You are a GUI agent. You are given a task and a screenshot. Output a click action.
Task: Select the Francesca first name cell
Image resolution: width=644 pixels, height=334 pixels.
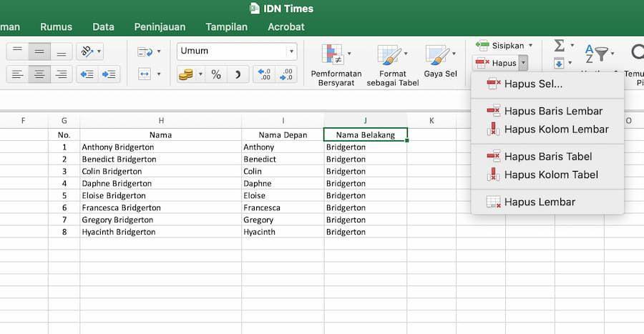[283, 207]
